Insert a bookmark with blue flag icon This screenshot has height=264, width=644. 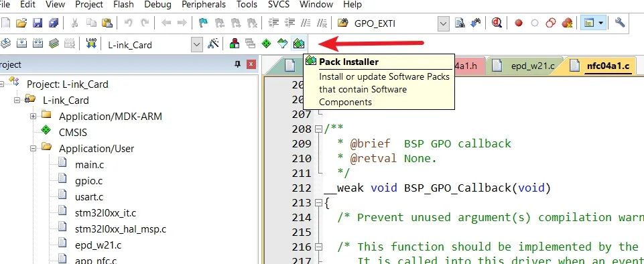[203, 23]
